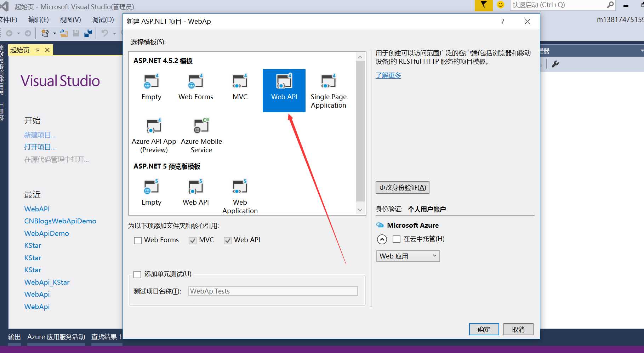
Task: Select the MVC template
Action: pos(240,87)
